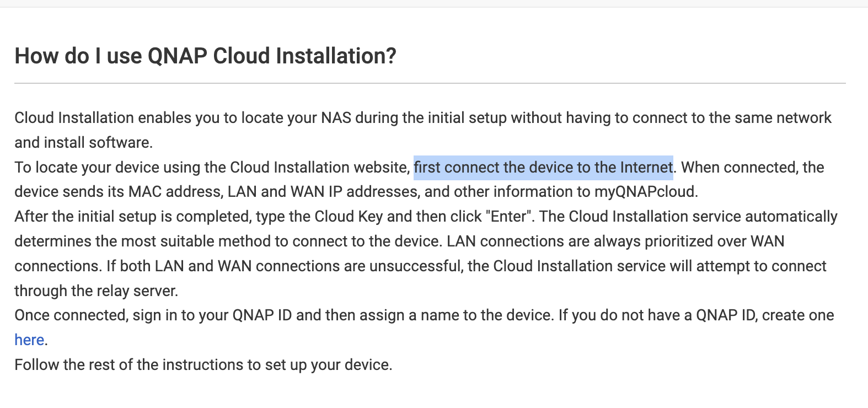
Task: Click the "How do I use QNAP Cloud Installation?" heading
Action: coord(205,56)
